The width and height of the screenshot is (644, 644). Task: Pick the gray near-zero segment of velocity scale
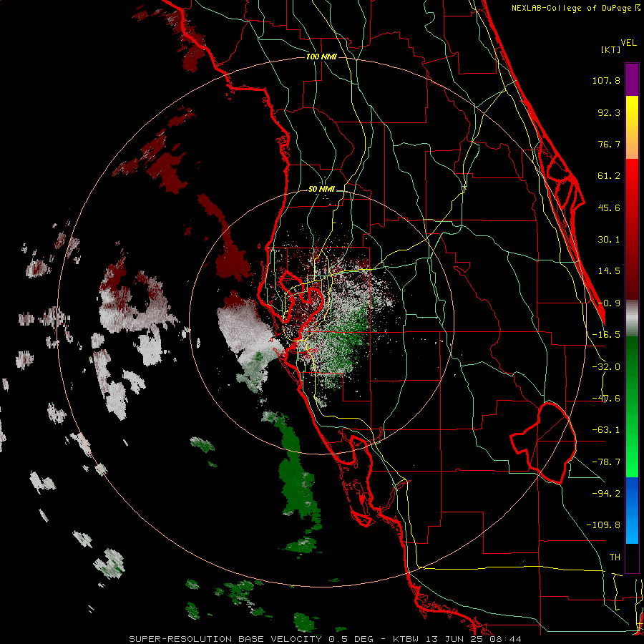632,318
